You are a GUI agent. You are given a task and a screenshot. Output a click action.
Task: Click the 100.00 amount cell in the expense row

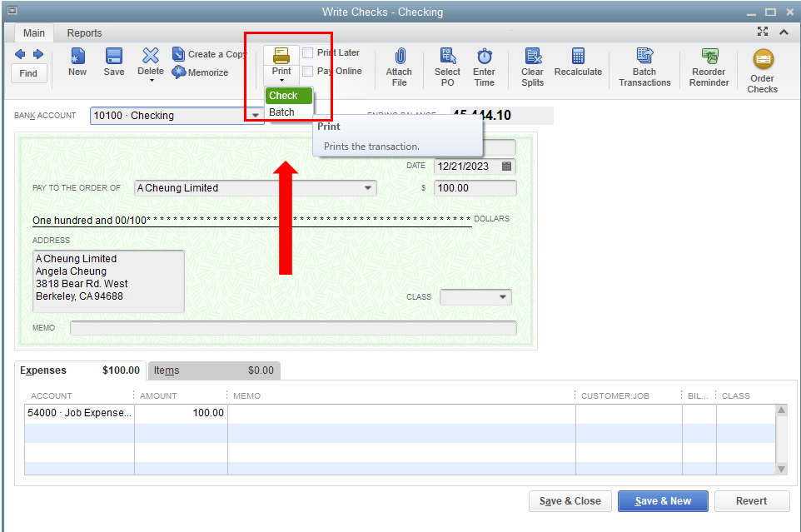coord(181,413)
